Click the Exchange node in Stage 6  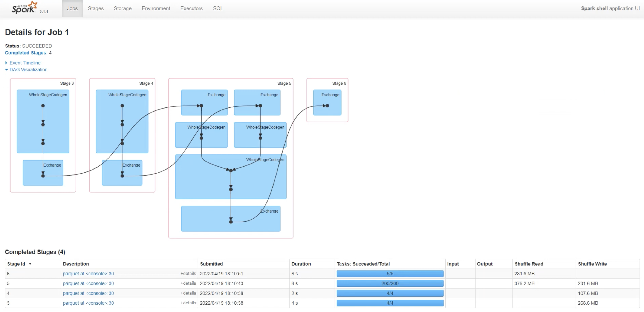tap(327, 102)
